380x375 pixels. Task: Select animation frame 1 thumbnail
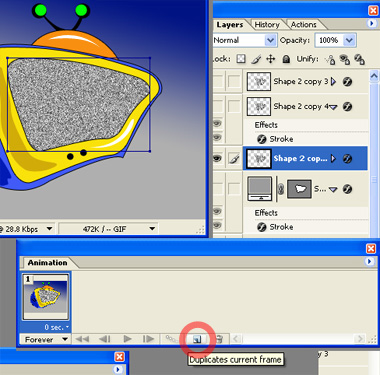(x=45, y=297)
